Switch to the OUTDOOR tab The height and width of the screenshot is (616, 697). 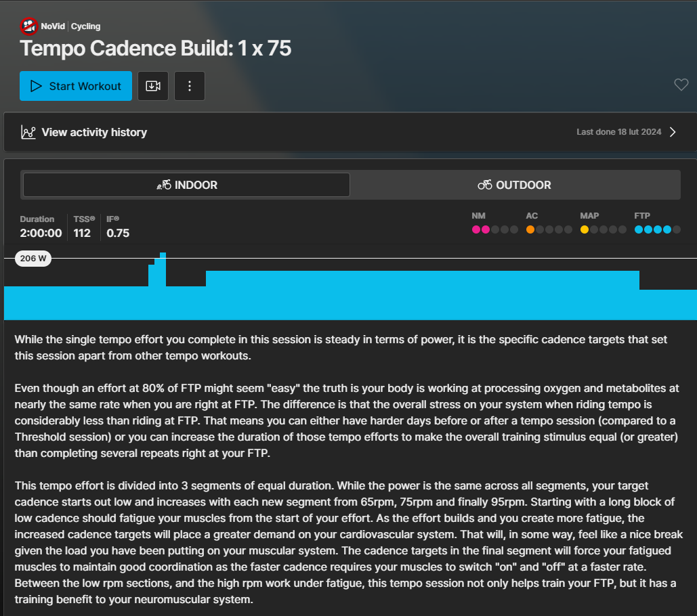pos(515,185)
